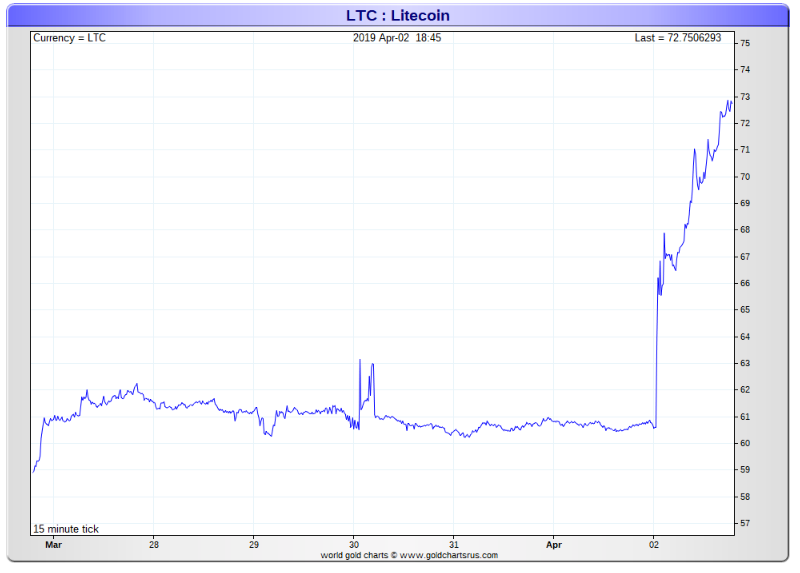Click the '15 minute tick' label
The image size is (800, 573).
pyautogui.click(x=66, y=529)
